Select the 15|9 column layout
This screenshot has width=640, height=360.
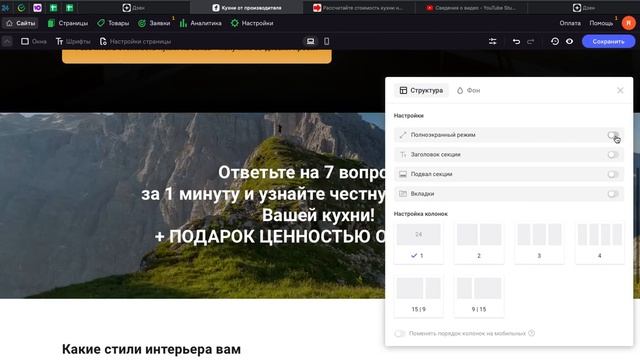tap(418, 296)
